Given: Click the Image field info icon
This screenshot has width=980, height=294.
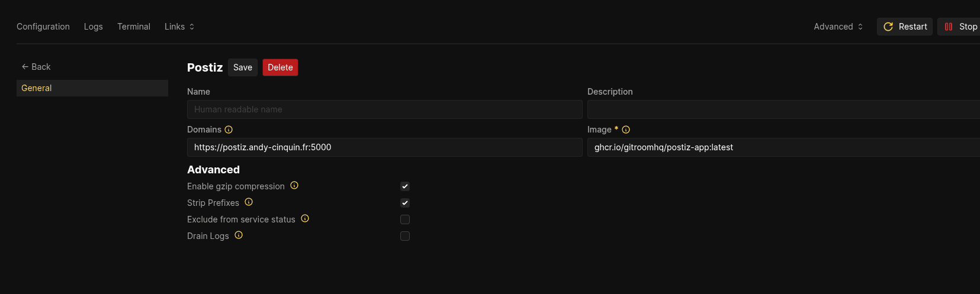Looking at the screenshot, I should [626, 130].
